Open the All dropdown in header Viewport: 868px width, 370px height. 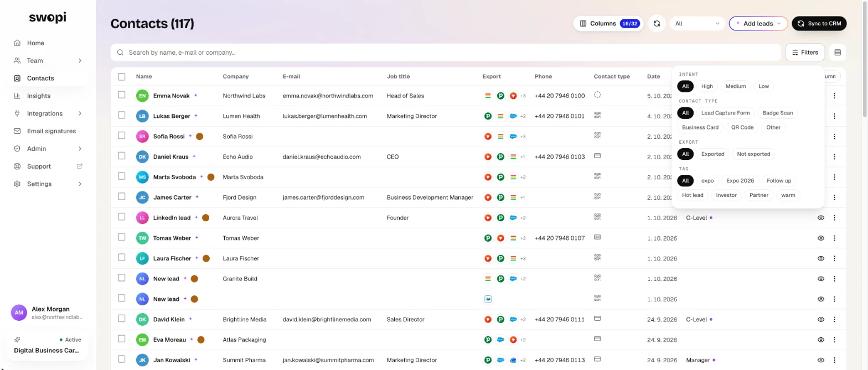point(697,23)
